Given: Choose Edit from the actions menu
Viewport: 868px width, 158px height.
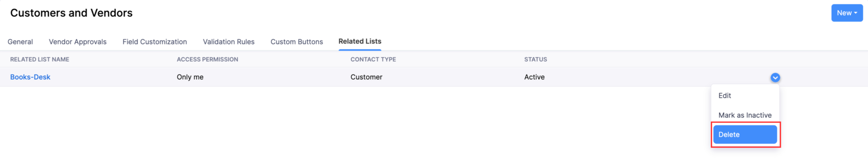Looking at the screenshot, I should point(725,95).
